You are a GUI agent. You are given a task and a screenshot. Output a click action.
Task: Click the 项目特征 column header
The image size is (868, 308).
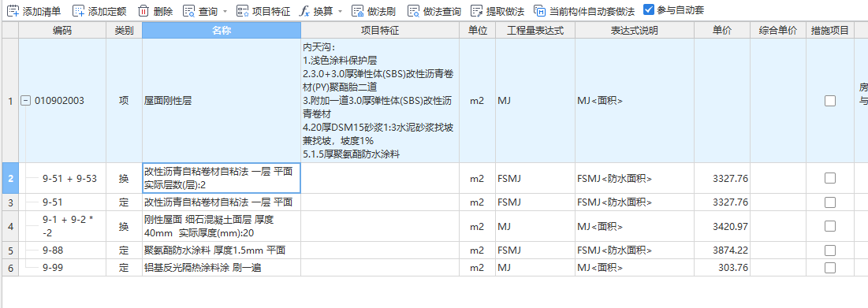(380, 31)
